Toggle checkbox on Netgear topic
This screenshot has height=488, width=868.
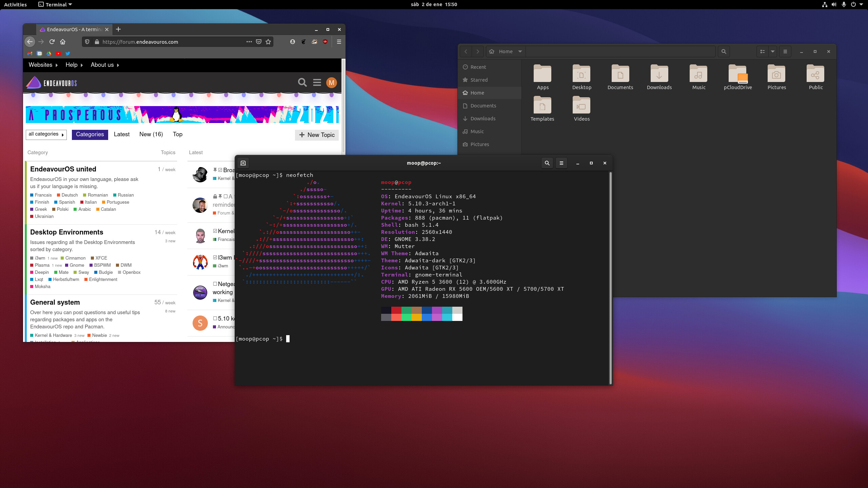click(x=215, y=284)
